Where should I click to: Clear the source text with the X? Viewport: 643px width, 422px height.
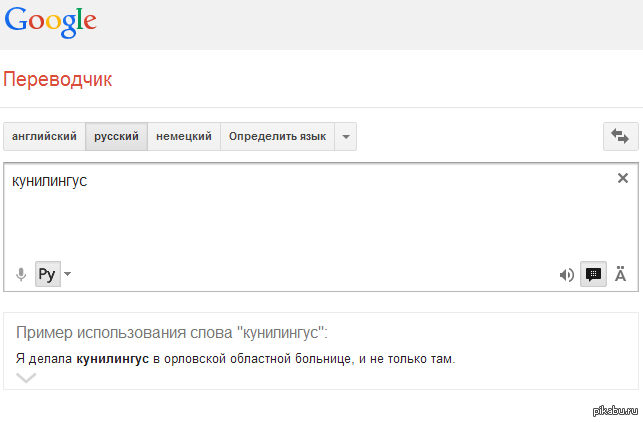[623, 178]
